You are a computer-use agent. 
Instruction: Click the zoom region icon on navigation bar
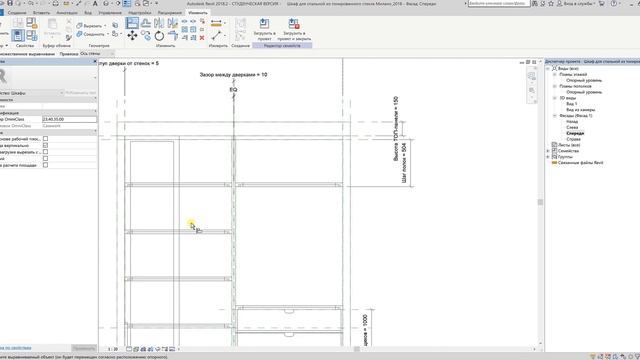531,91
